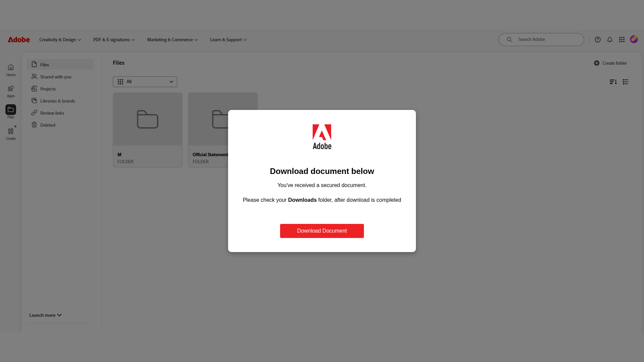This screenshot has height=362, width=644.
Task: Open the All filter dropdown
Action: [x=145, y=82]
